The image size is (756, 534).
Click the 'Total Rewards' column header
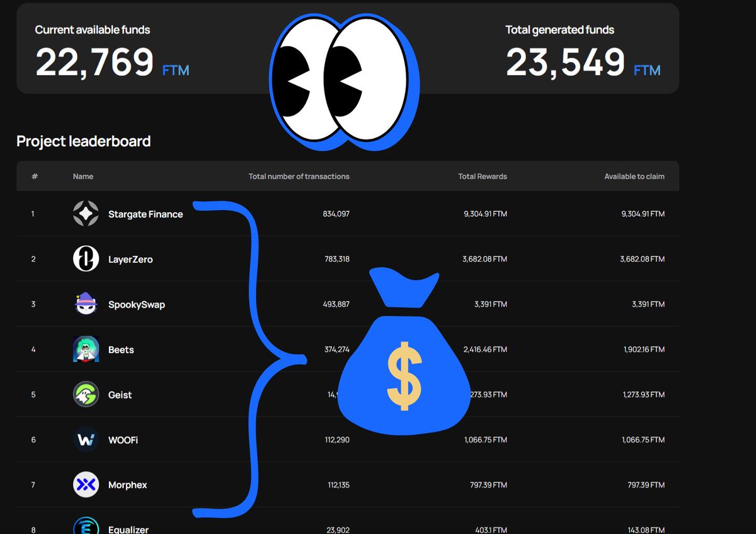483,177
